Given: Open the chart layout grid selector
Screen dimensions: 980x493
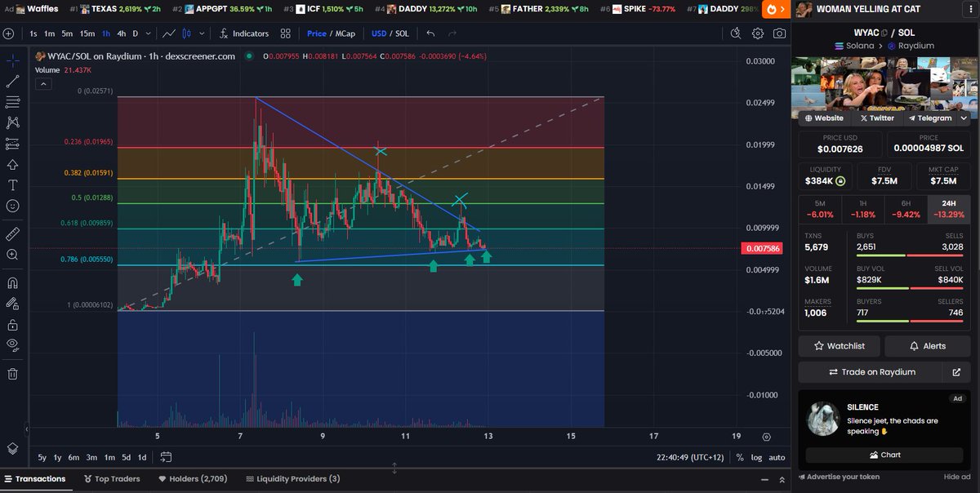Looking at the screenshot, I should [285, 33].
